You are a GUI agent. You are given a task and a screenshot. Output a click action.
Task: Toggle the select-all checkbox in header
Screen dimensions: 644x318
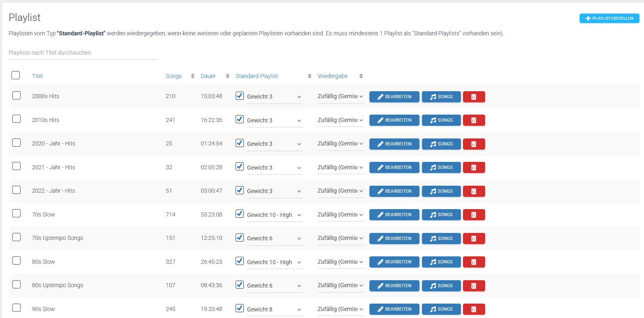(x=16, y=75)
